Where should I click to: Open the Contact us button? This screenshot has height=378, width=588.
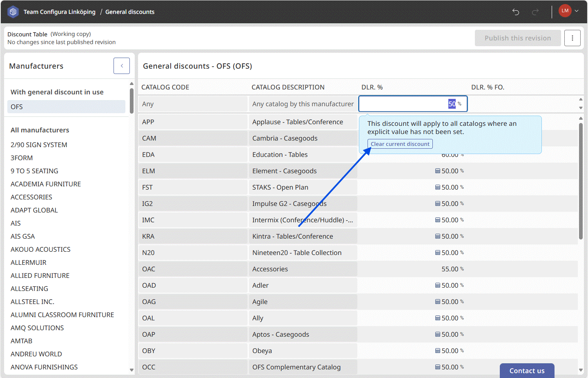coord(527,371)
